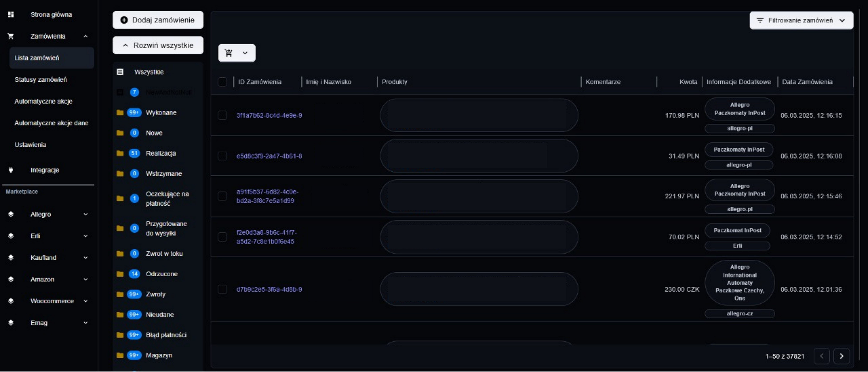Check the order e5d8c3f9-2a47-4b61-8 row checkbox
The image size is (868, 372).
coord(222,156)
